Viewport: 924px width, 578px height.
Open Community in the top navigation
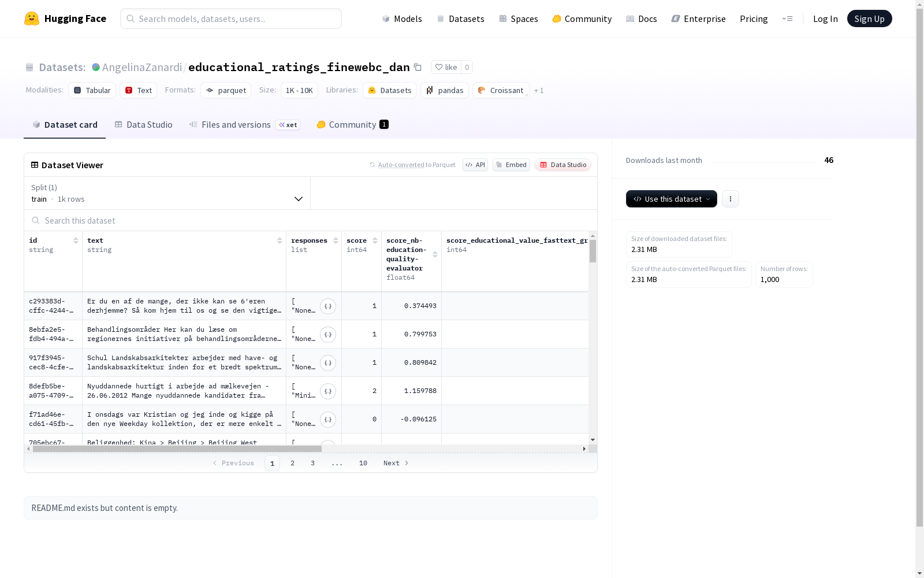582,18
